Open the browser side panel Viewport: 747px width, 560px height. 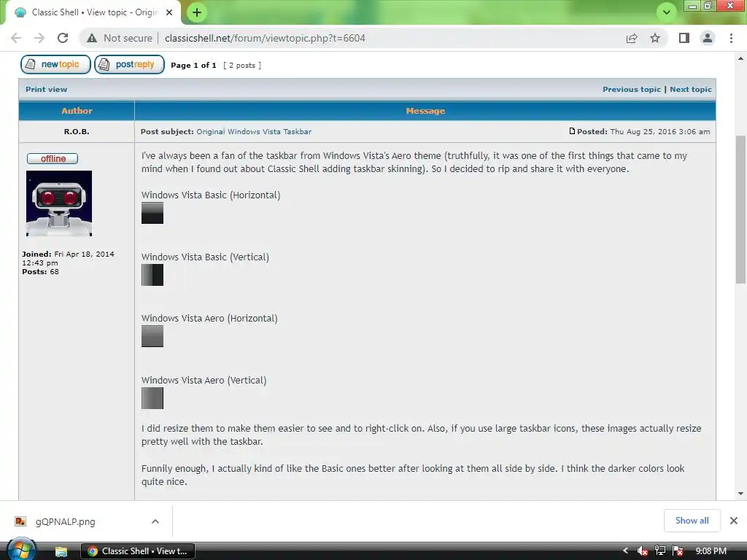684,38
